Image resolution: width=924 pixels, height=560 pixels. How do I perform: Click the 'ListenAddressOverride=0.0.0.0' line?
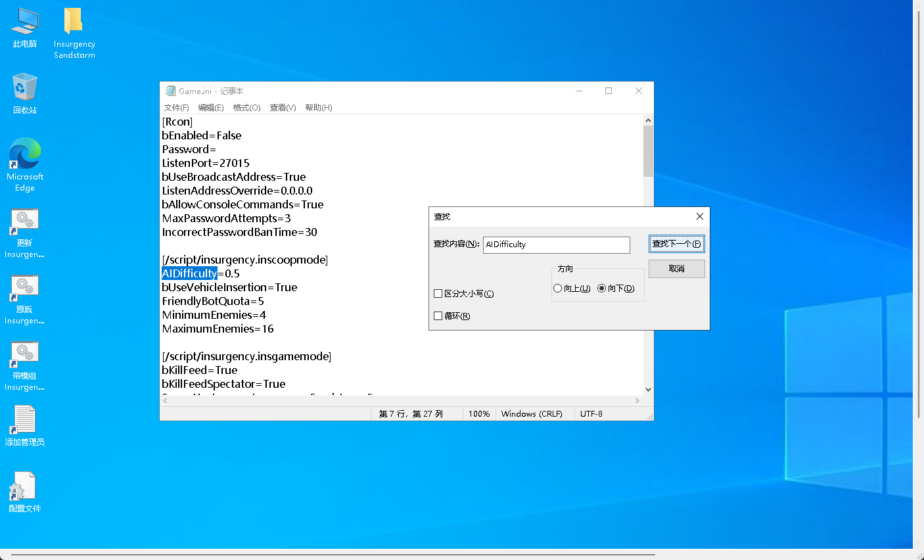[237, 191]
